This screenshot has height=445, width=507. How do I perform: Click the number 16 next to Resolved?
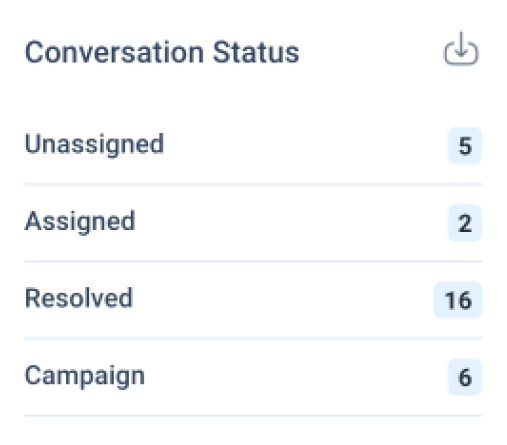click(458, 300)
